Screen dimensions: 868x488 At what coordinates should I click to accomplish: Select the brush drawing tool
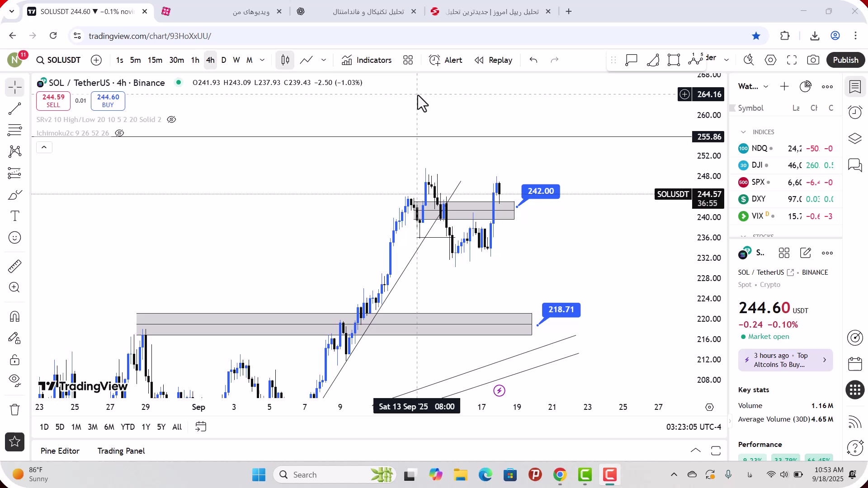point(15,195)
